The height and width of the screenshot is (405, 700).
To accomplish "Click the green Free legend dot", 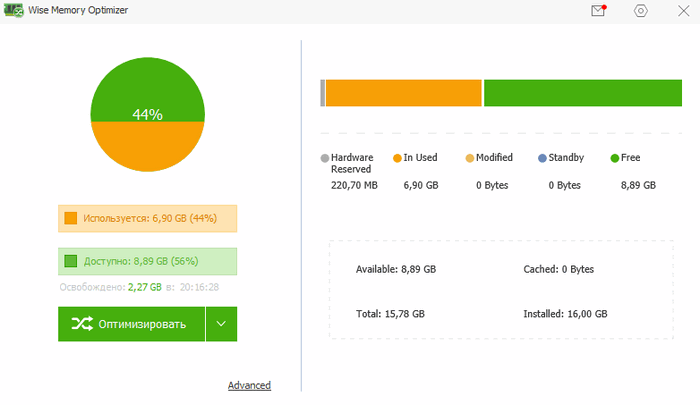I will (x=614, y=158).
